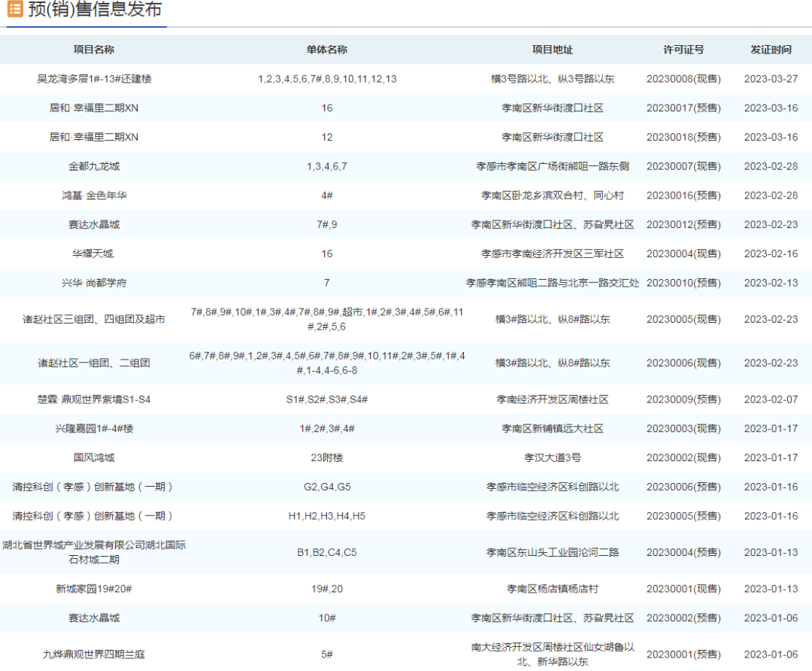Viewport: 812px width, 671px height.
Task: Open the 兴隆嘉园1#-4#楼 project
Action: coord(94,429)
